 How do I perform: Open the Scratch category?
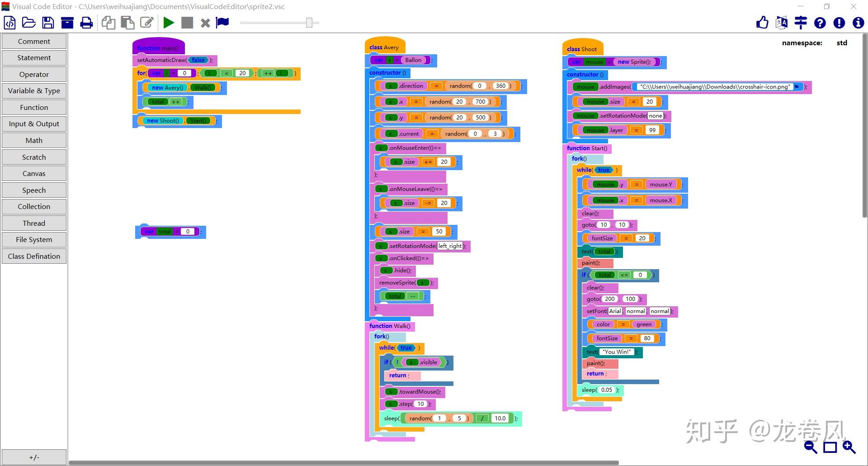pyautogui.click(x=34, y=157)
